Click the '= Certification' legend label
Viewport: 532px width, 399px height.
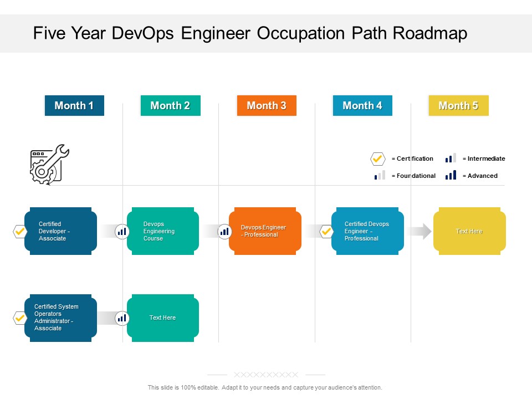[x=412, y=158]
